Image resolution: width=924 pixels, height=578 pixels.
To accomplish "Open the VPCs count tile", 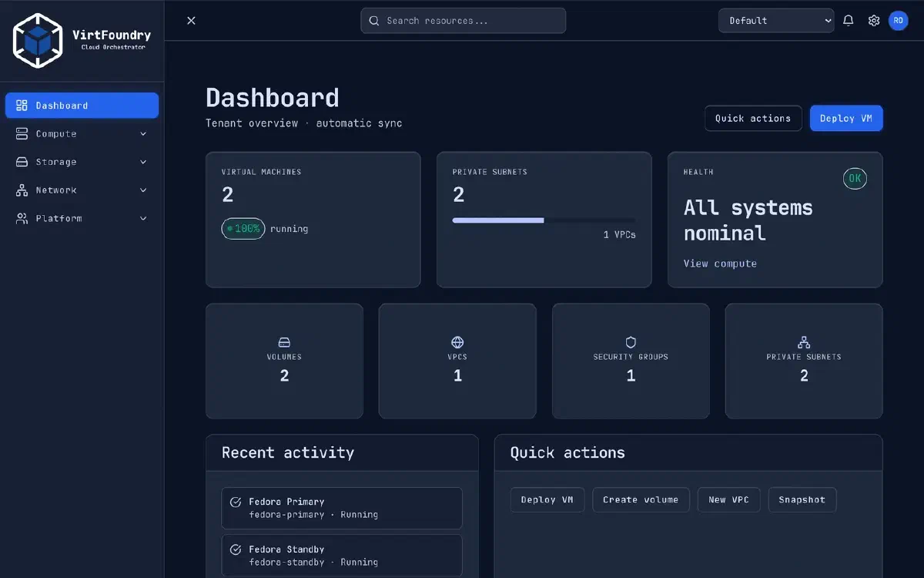I will [457, 361].
